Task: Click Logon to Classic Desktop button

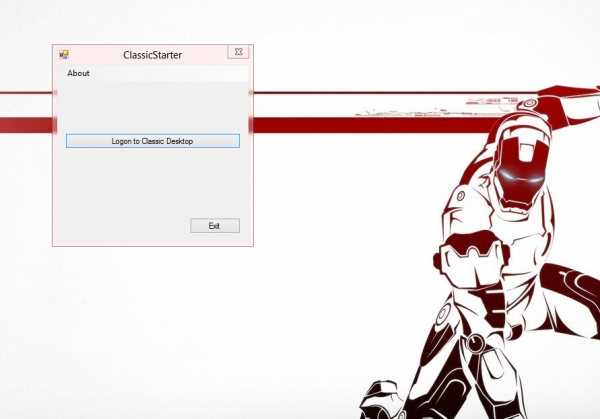Action: tap(153, 141)
